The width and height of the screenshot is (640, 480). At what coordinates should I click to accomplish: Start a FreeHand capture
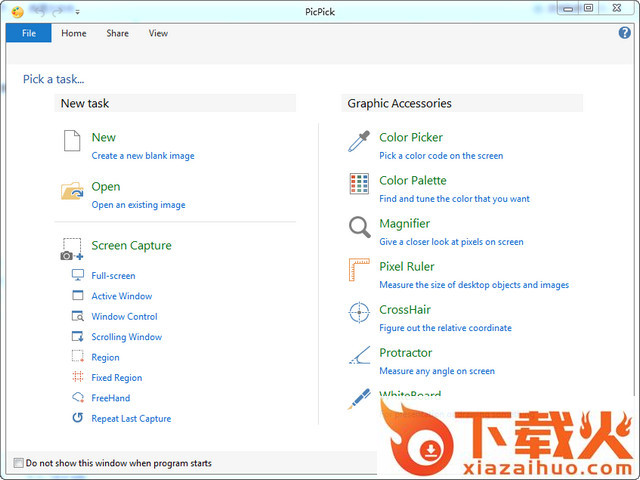[x=110, y=398]
